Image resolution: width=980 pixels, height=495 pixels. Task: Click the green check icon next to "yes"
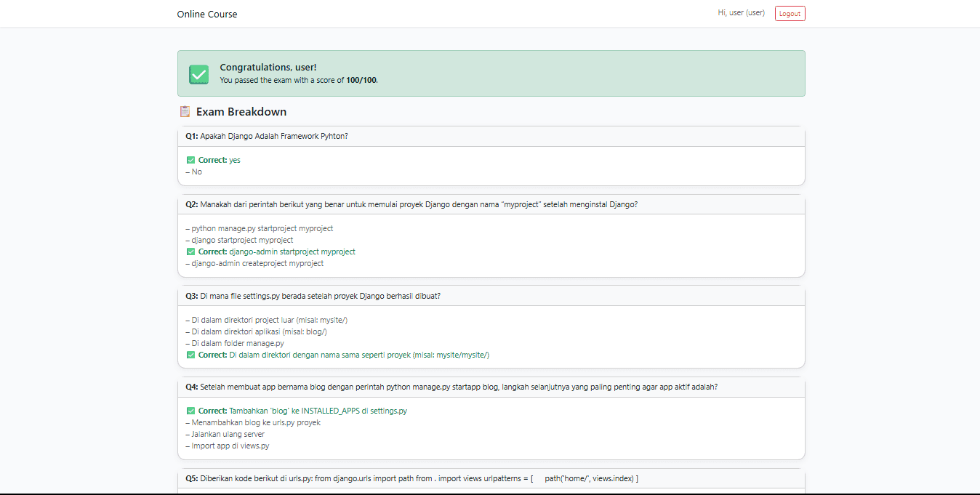point(190,160)
